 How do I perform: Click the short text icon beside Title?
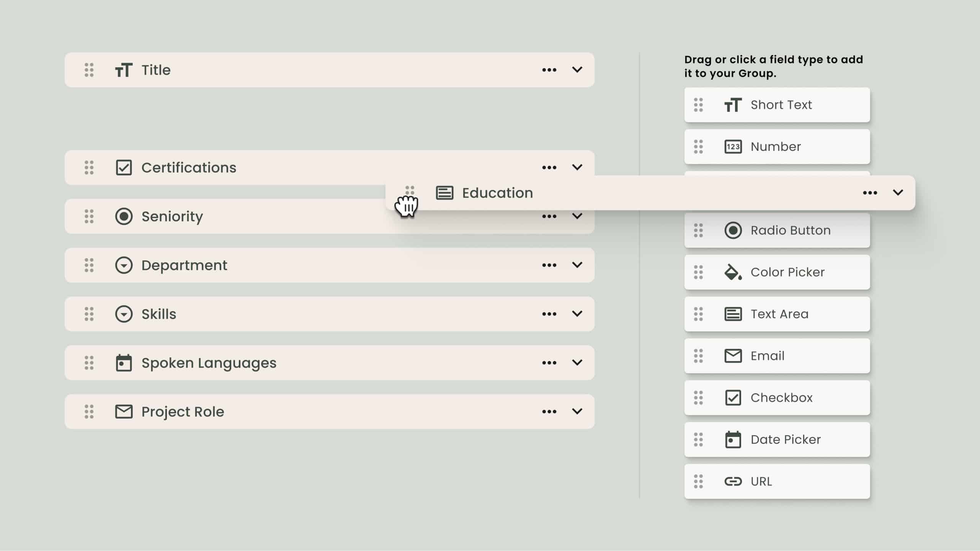124,70
